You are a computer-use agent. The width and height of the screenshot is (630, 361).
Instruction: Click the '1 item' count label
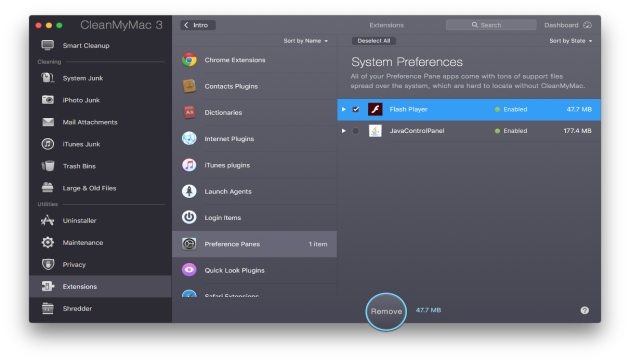[318, 244]
